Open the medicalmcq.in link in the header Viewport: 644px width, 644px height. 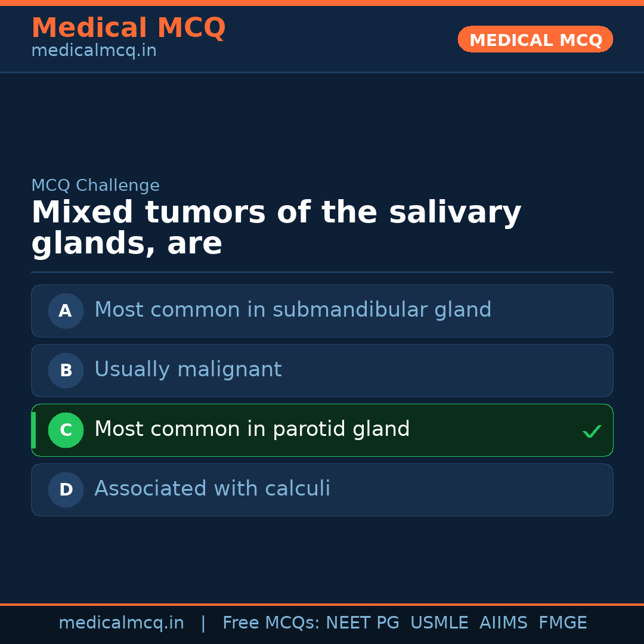coord(94,51)
